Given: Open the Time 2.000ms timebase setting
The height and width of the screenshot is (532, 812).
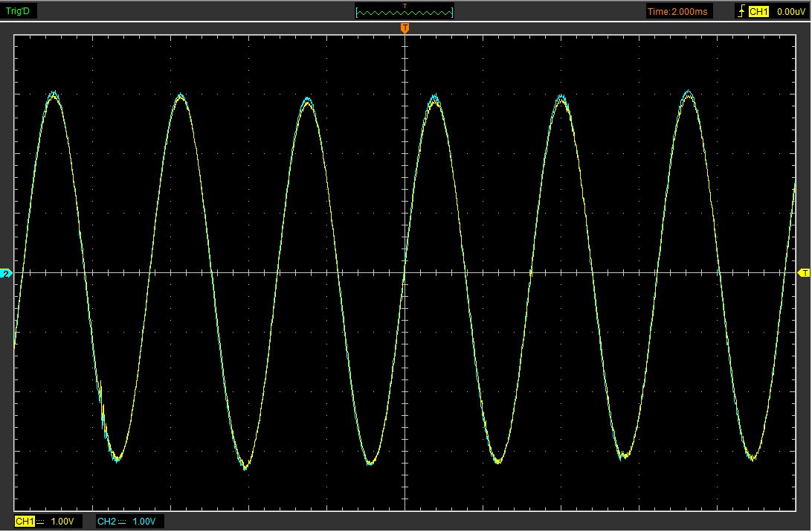Looking at the screenshot, I should (x=679, y=11).
